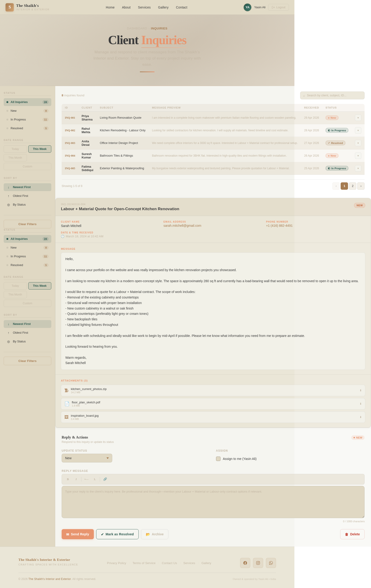Click the Send Reply button
Screen dimensions: 371x588
point(78,534)
